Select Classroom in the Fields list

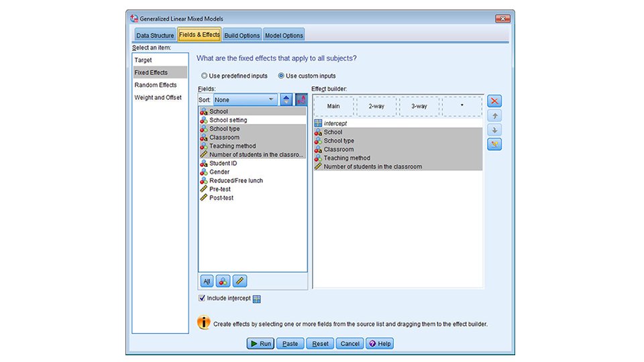(253, 137)
